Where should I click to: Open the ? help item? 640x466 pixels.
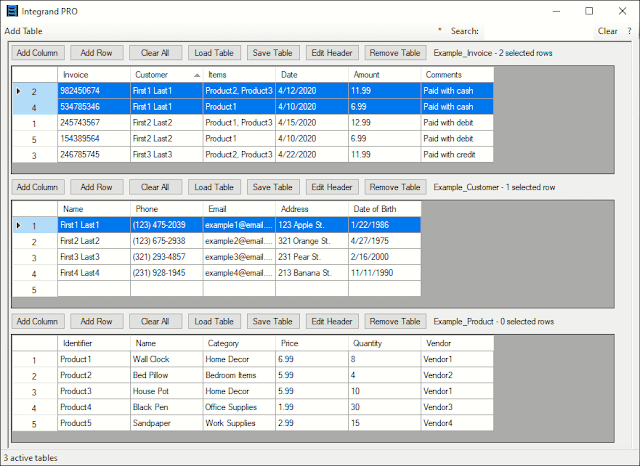tap(629, 31)
